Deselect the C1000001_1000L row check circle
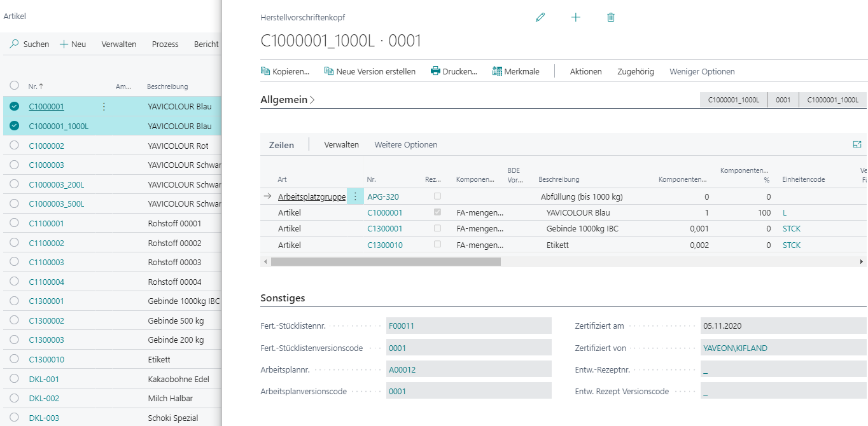The height and width of the screenshot is (426, 868). [x=14, y=126]
